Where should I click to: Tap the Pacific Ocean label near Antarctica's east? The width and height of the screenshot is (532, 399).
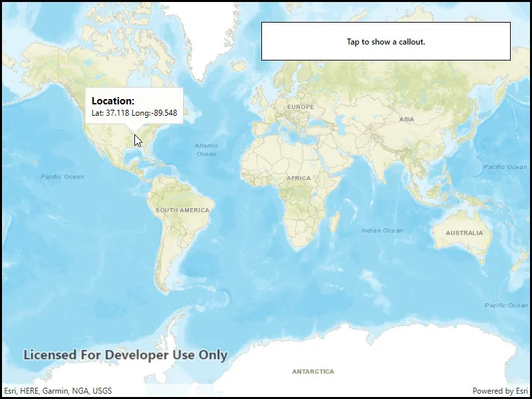point(506,305)
